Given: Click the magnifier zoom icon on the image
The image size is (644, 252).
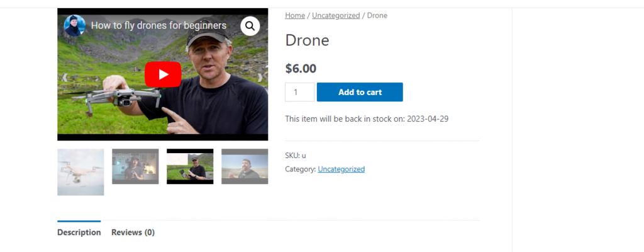Looking at the screenshot, I should tap(250, 26).
